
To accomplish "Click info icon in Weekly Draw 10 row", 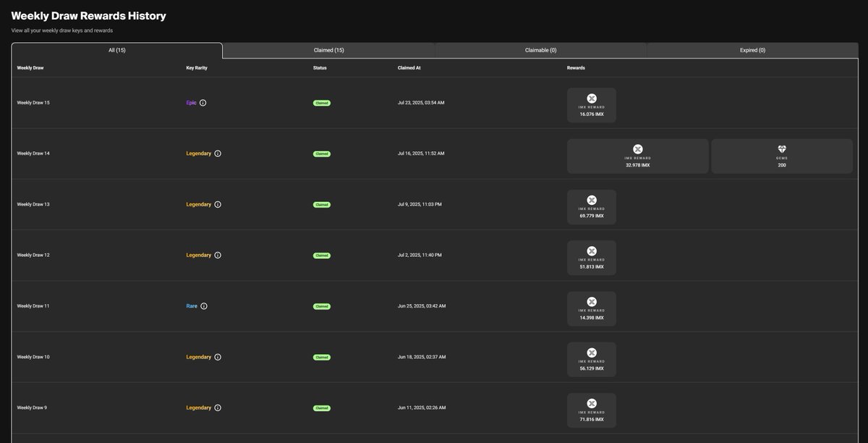I will click(x=218, y=357).
